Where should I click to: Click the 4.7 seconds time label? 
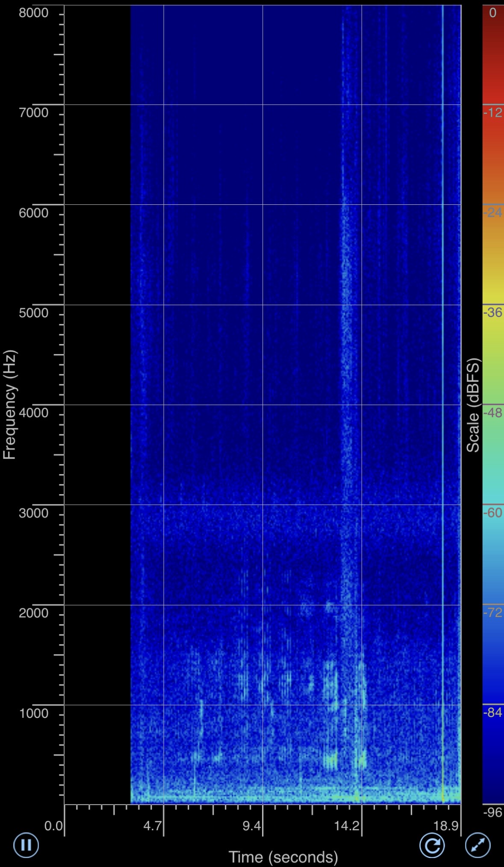pyautogui.click(x=152, y=826)
